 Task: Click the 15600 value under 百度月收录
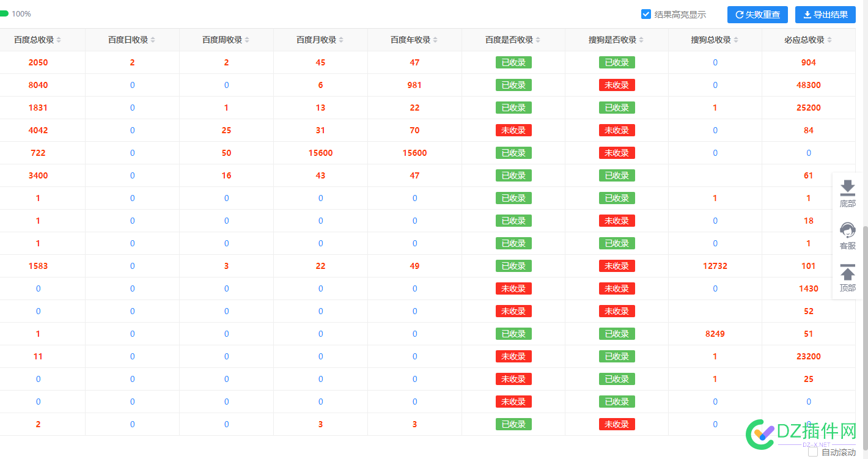pos(320,153)
